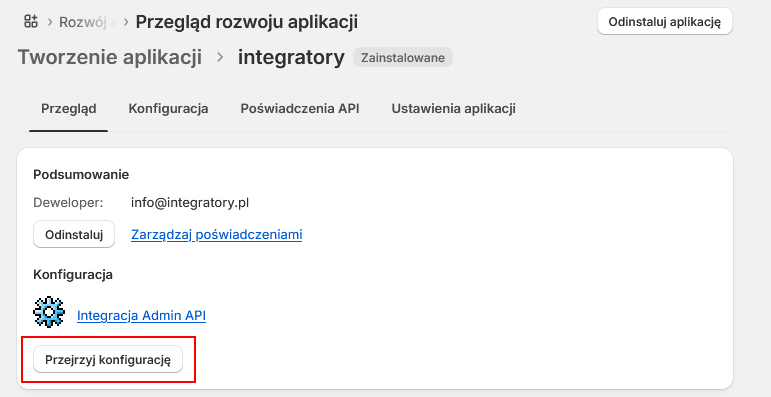This screenshot has width=771, height=397.
Task: Click the Zainstalowane status badge
Action: 403,58
